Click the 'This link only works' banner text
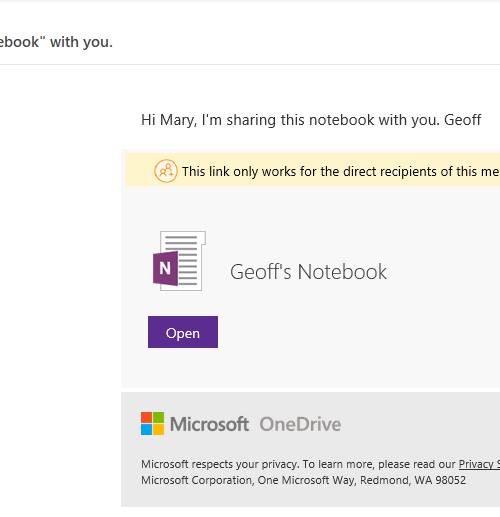 [x=341, y=172]
